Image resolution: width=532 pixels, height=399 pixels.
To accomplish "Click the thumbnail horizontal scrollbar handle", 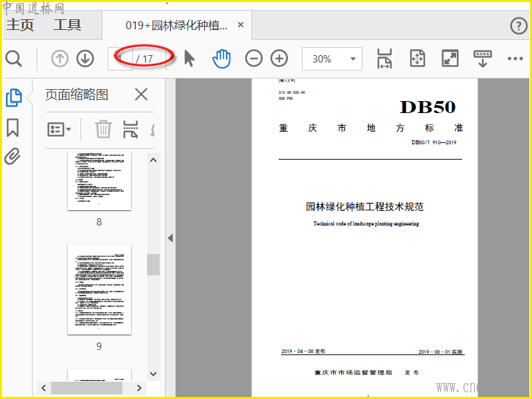I will (86, 388).
